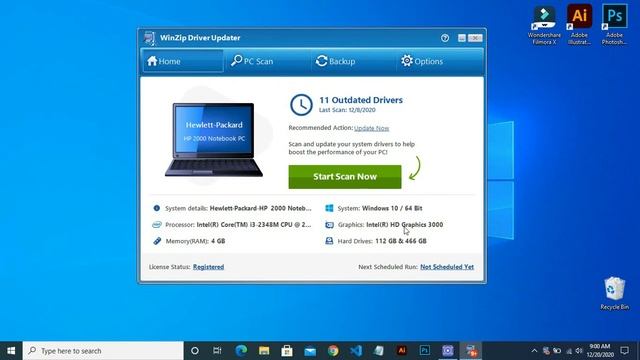The width and height of the screenshot is (640, 360).
Task: Select the 4 GB memory value
Action: [x=218, y=241]
